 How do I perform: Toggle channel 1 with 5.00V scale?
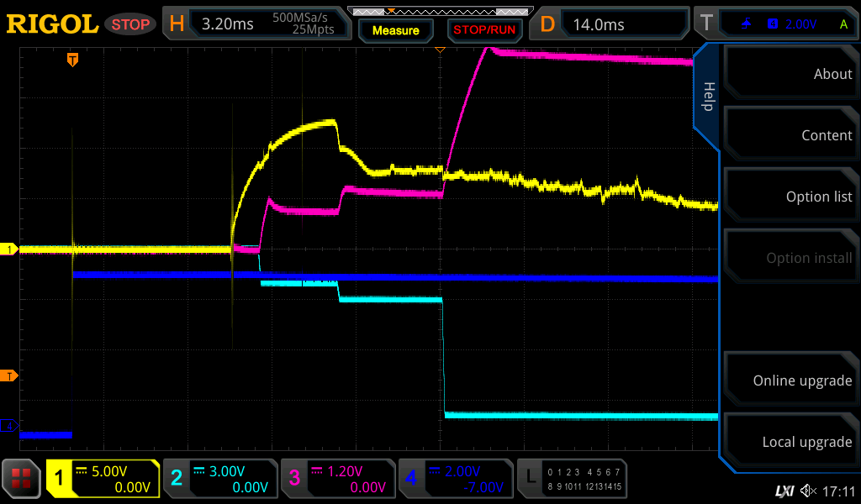pyautogui.click(x=103, y=479)
